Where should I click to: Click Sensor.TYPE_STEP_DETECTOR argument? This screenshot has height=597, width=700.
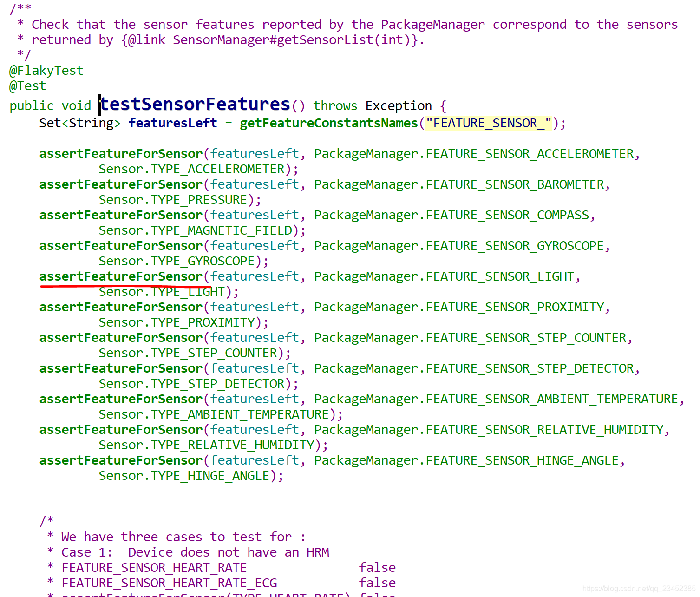pos(191,384)
